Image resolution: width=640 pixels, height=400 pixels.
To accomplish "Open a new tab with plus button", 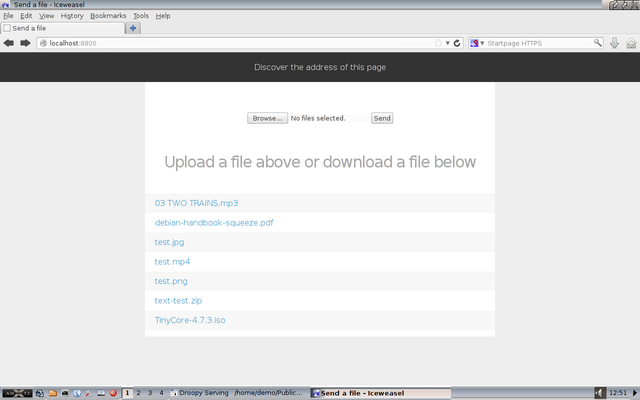I will [134, 28].
